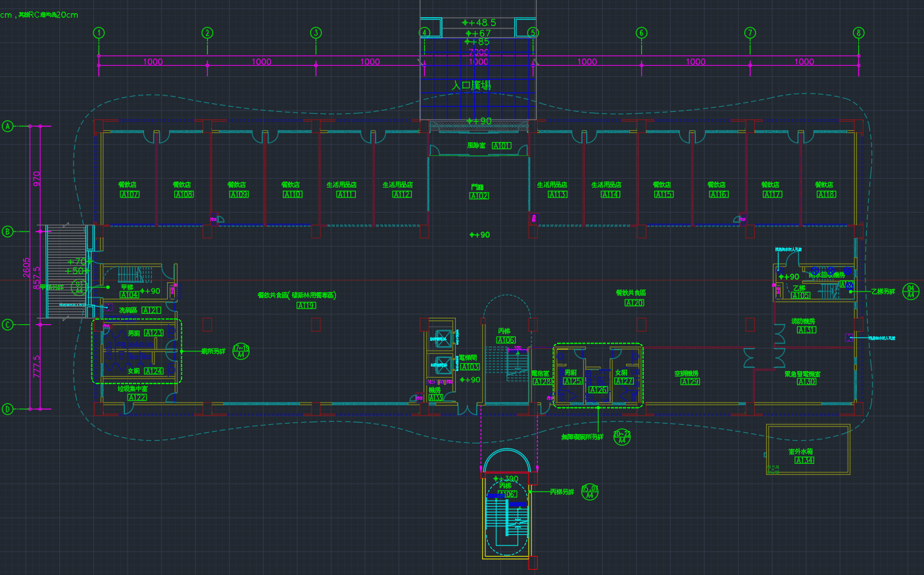Viewport: 924px width, 575px height.
Task: Select the 04 A4 detail callout circle
Action: (911, 291)
